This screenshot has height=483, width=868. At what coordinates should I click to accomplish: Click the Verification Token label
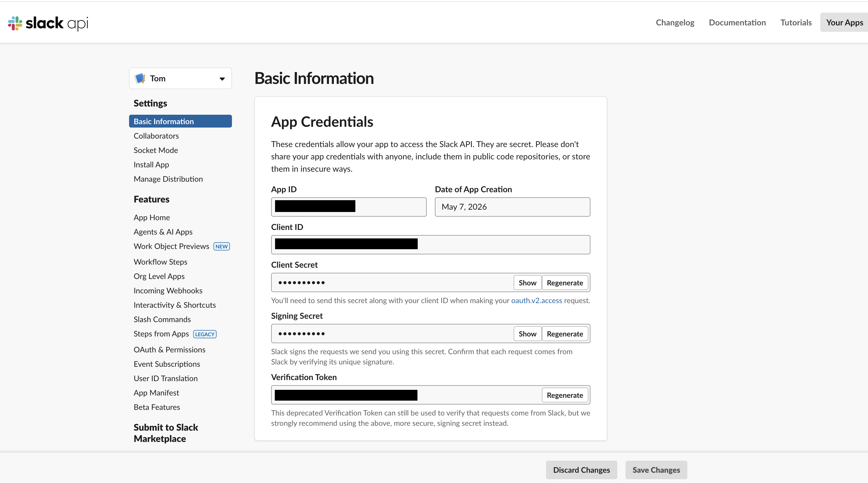coord(304,378)
